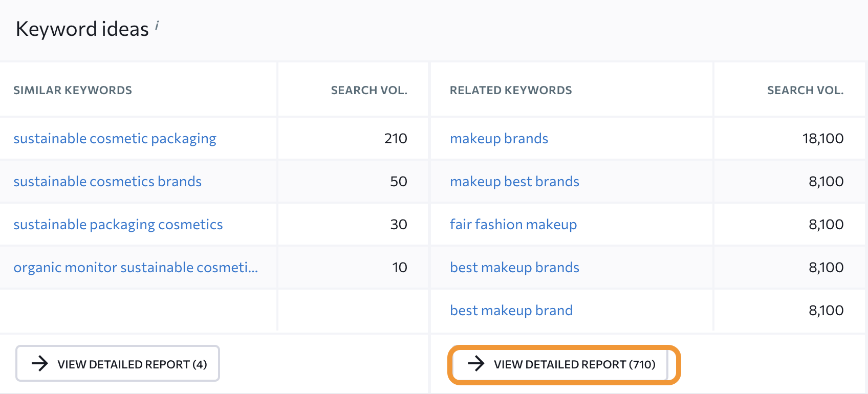View detailed report for 4 similar keywords
This screenshot has width=868, height=394.
pyautogui.click(x=118, y=364)
